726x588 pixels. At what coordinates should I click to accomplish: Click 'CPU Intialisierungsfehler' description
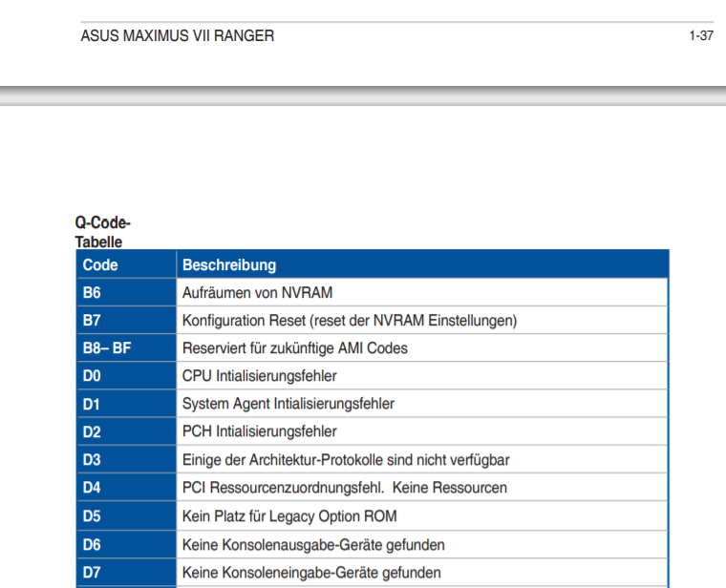click(259, 376)
